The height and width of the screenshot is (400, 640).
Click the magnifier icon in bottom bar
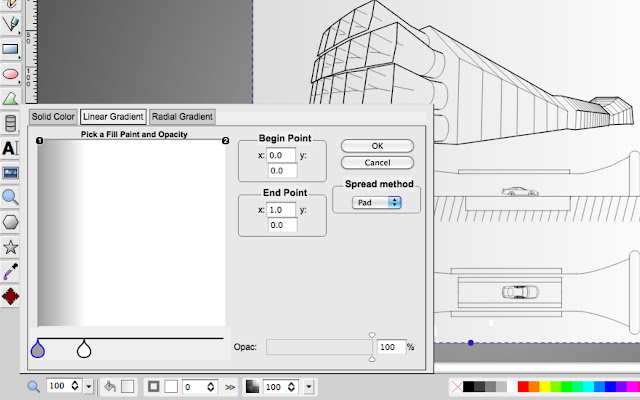(33, 387)
